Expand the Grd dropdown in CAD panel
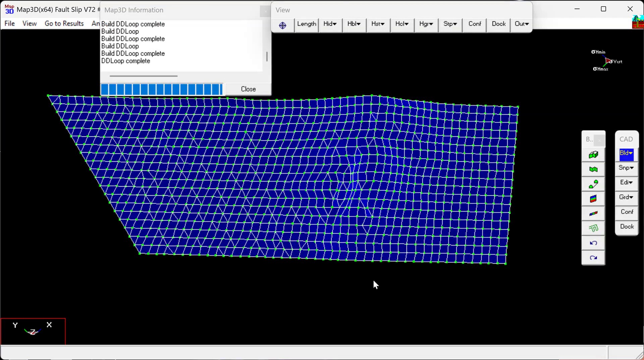 (626, 197)
